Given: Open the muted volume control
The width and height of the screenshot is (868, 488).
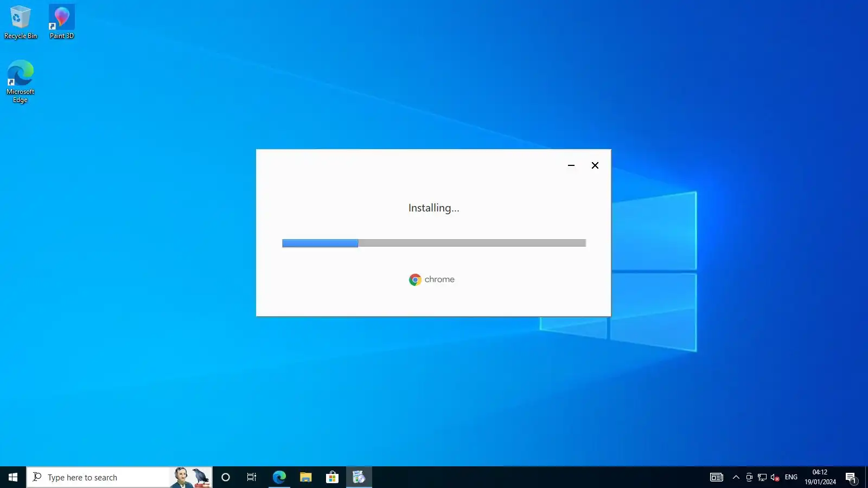Looking at the screenshot, I should point(775,477).
